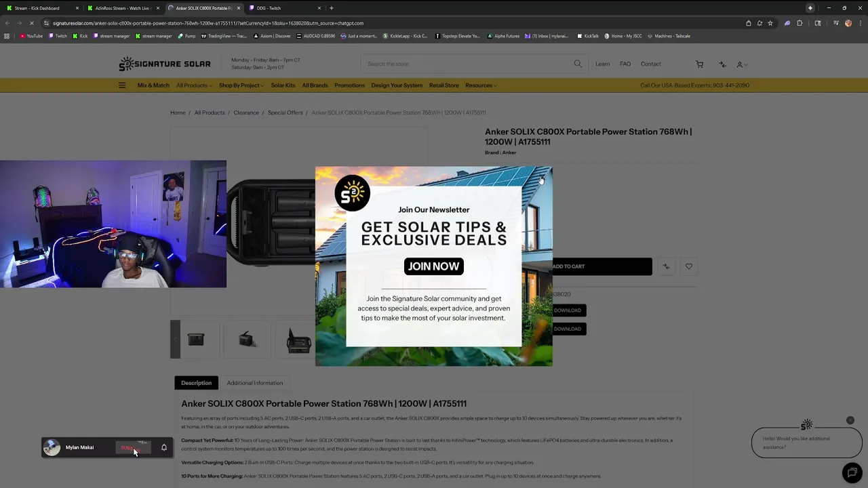Viewport: 868px width, 488px height.
Task: Bookmark this page with star icon
Action: (x=770, y=23)
